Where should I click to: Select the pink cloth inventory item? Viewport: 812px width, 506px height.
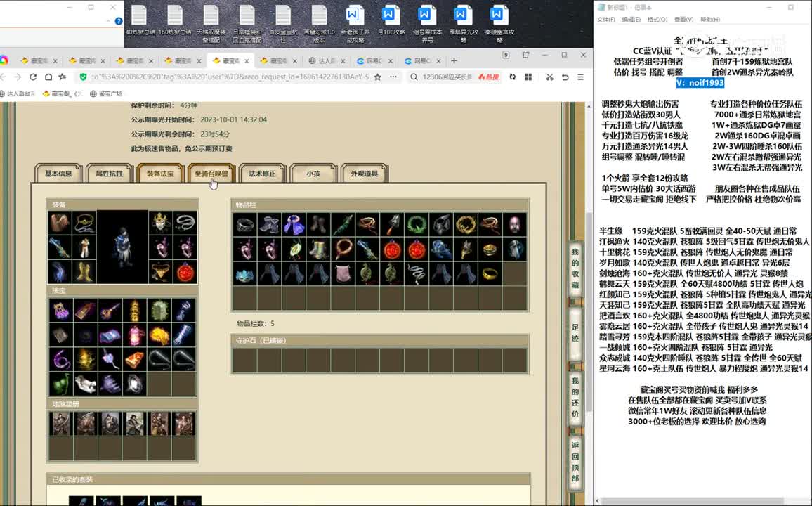pyautogui.click(x=343, y=273)
